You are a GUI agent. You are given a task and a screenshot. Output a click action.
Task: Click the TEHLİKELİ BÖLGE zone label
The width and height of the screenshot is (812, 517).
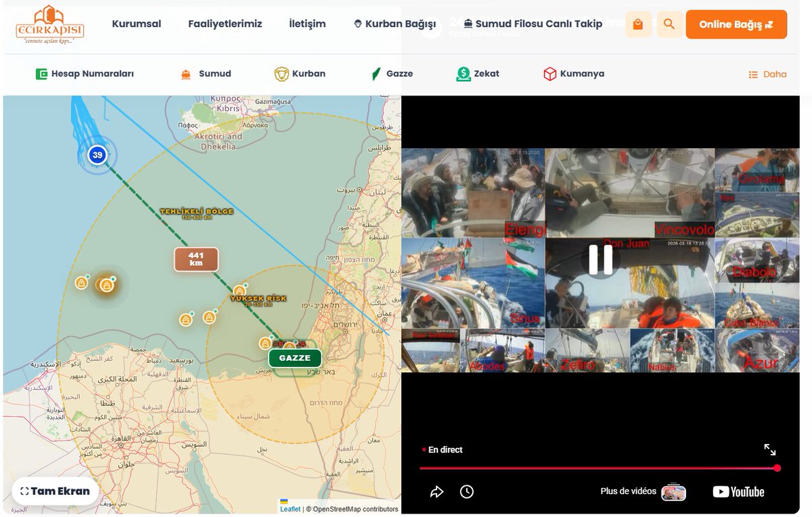coord(196,212)
